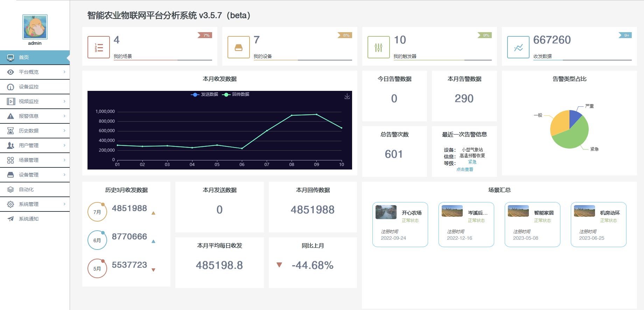
Task: Click the 平台概览 eye icon
Action: pos(10,72)
